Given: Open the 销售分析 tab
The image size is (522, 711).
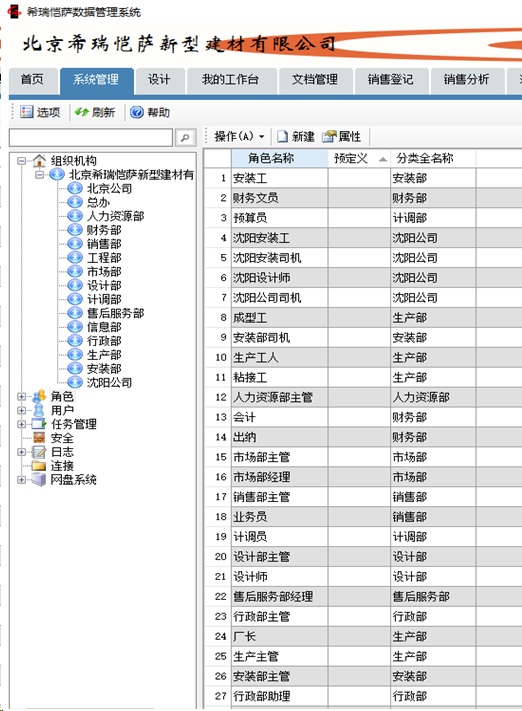Looking at the screenshot, I should (467, 80).
